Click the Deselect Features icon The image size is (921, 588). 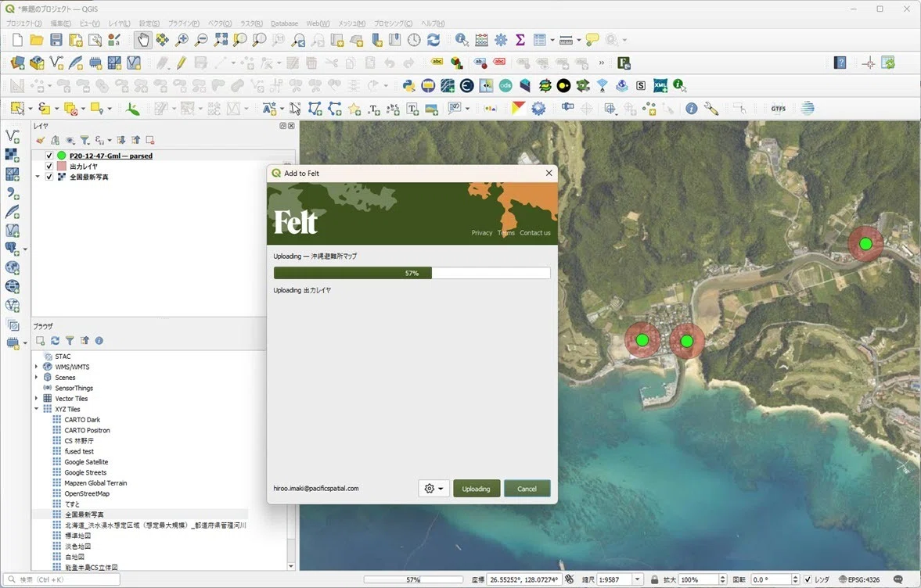pyautogui.click(x=70, y=109)
